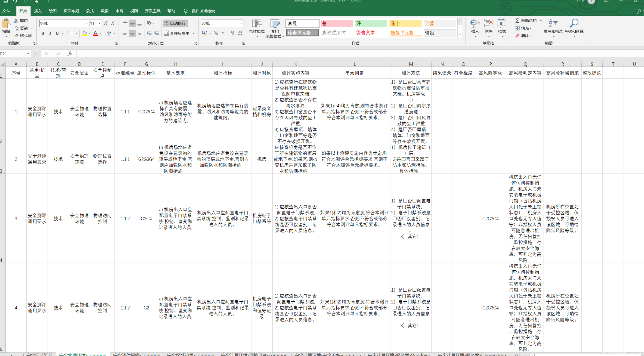Open the Merge and Center dropdown arrow
This screenshot has width=644, height=356.
194,33
